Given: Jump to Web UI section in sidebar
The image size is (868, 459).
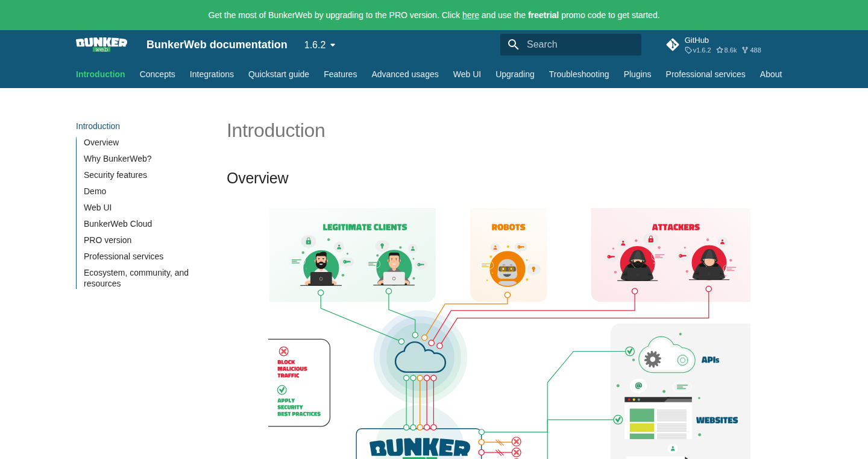Looking at the screenshot, I should (98, 207).
